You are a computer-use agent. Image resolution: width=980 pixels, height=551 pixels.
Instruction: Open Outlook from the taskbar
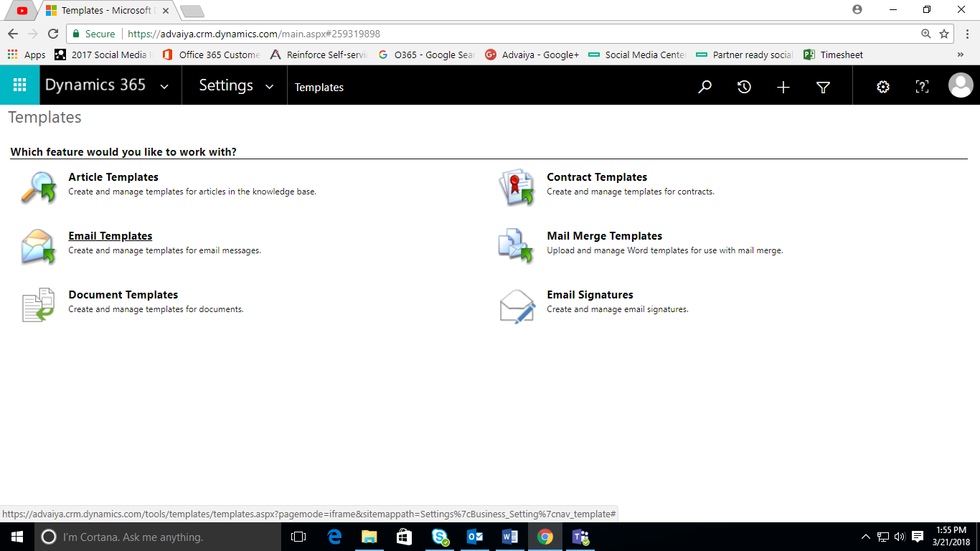point(475,537)
